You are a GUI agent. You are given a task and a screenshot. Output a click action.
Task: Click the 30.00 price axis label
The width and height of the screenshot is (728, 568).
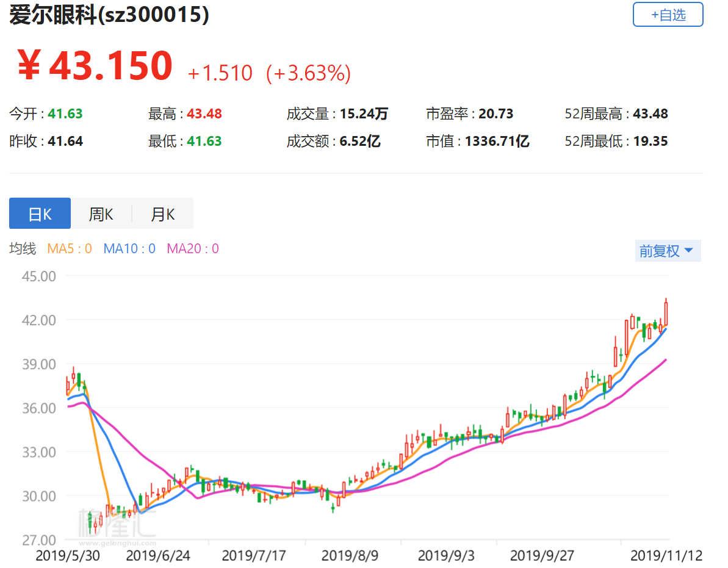pos(39,496)
